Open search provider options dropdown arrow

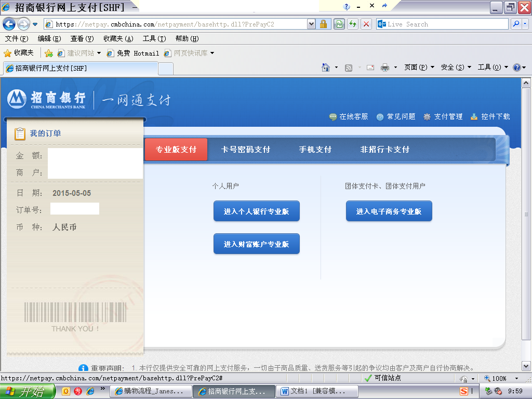pyautogui.click(x=525, y=24)
